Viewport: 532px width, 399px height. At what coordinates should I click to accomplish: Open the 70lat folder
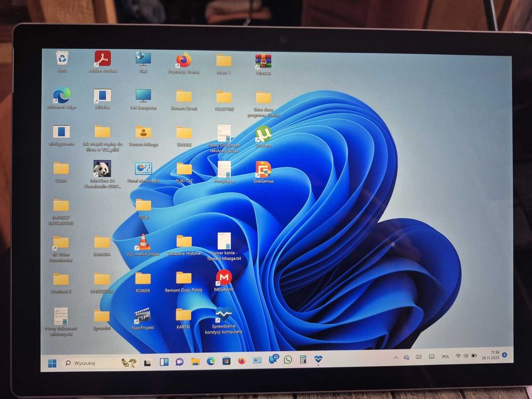(143, 209)
